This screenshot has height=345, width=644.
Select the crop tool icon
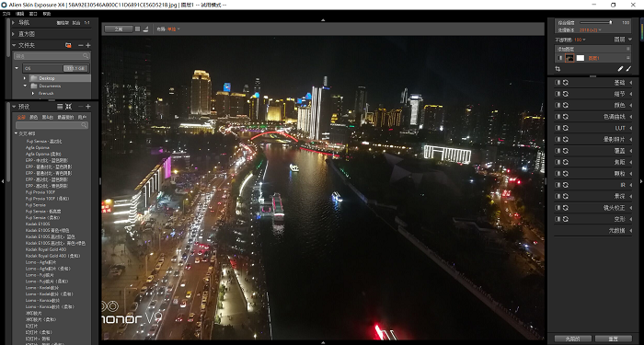pyautogui.click(x=558, y=69)
